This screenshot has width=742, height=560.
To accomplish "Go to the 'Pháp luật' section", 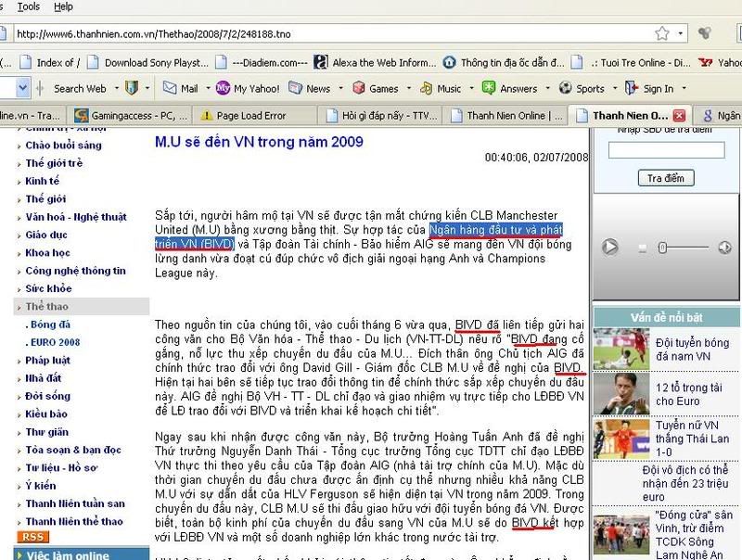I will 48,361.
